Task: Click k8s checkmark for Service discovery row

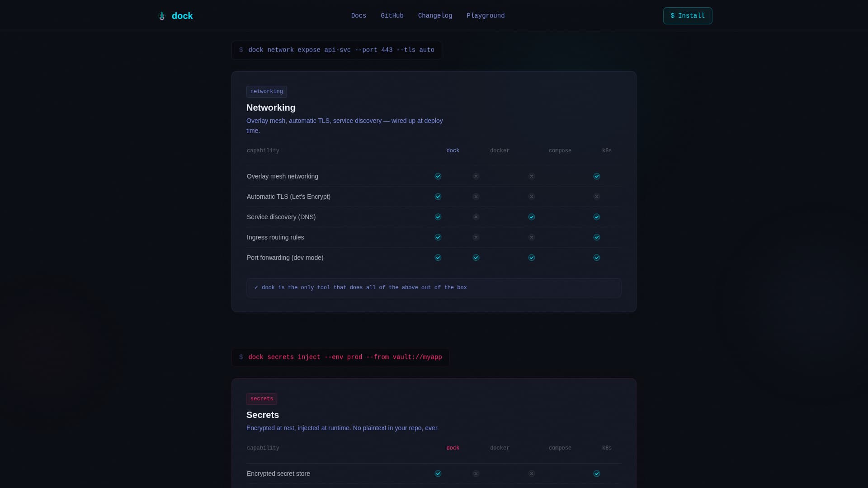Action: pos(597,217)
